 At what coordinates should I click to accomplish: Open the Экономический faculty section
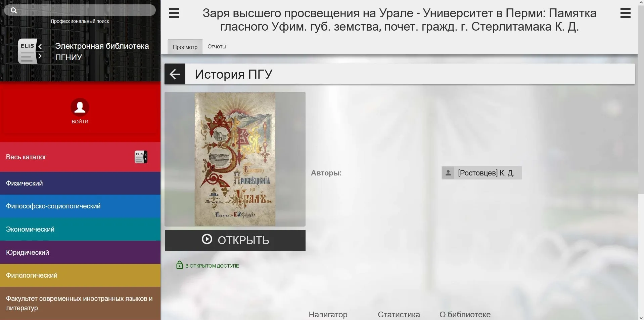(80, 229)
